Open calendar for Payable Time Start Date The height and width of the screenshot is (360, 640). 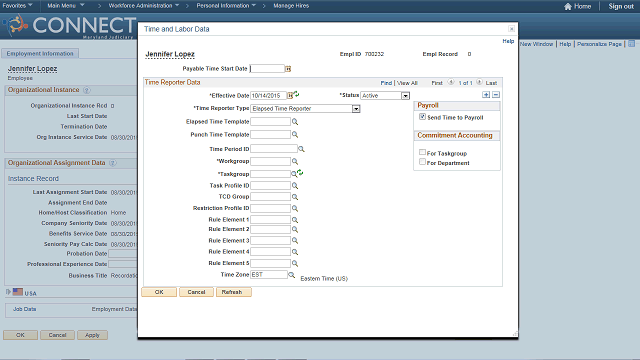click(288, 69)
